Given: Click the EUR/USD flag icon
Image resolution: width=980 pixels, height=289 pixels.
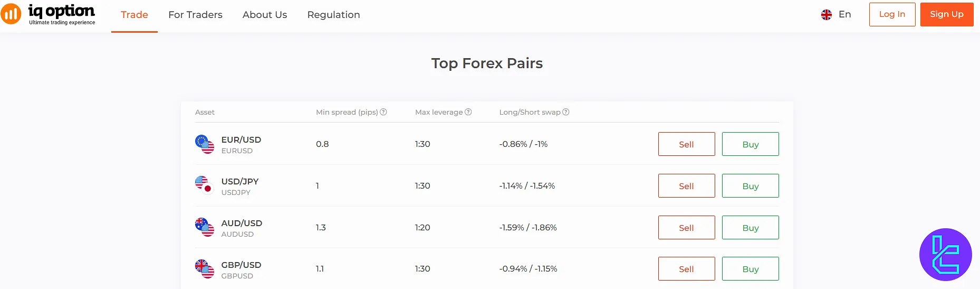Looking at the screenshot, I should click(205, 144).
